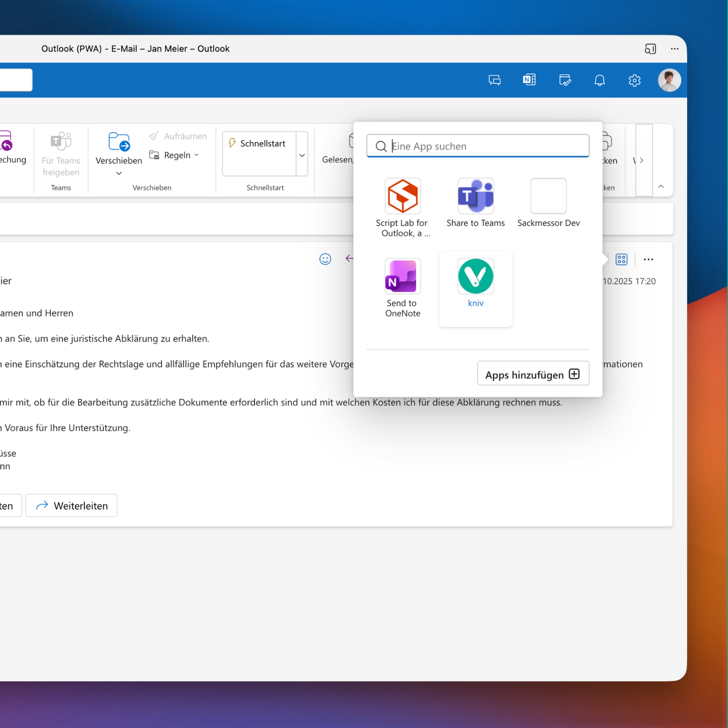This screenshot has height=728, width=728.
Task: Open the Teams chat icon in header
Action: point(494,81)
